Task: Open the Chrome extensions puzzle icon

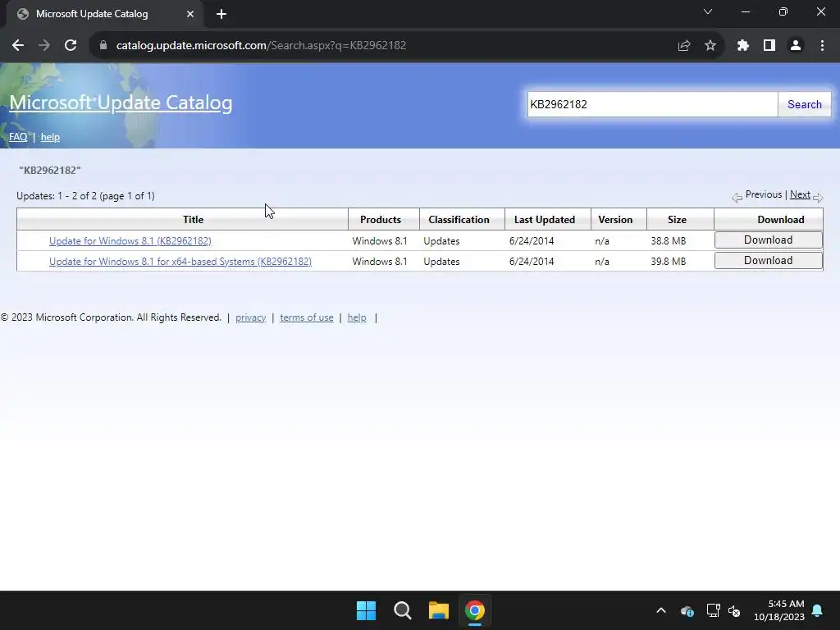Action: pyautogui.click(x=742, y=46)
